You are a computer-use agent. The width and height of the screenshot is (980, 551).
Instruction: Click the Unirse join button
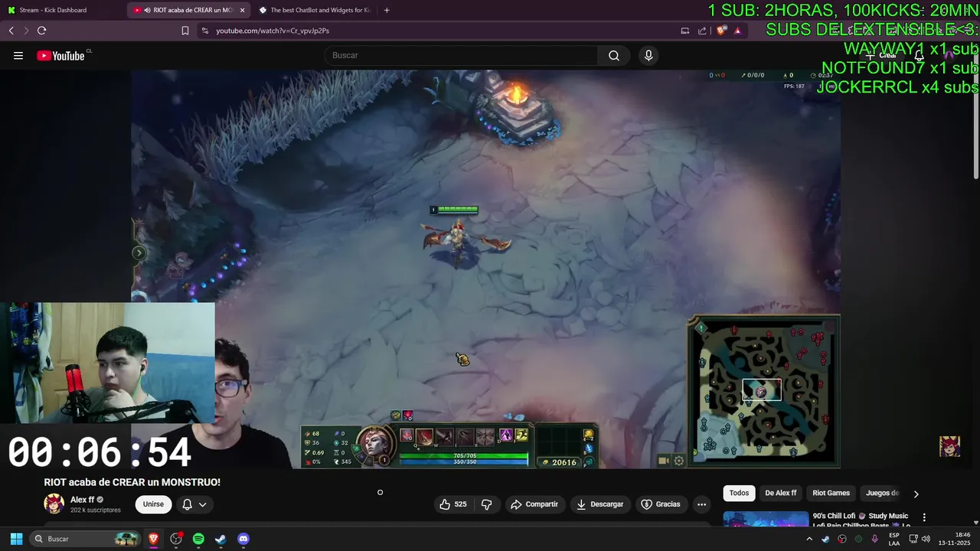pos(153,504)
